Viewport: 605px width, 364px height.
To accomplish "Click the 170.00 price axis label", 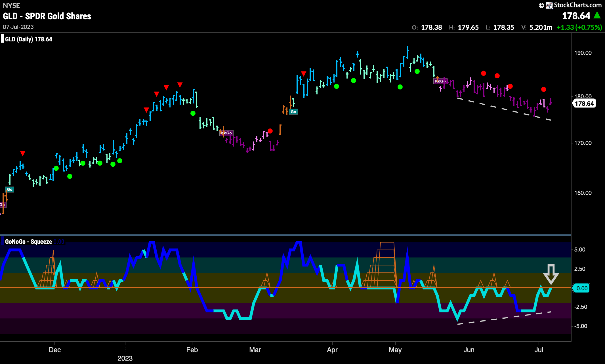I will point(583,143).
